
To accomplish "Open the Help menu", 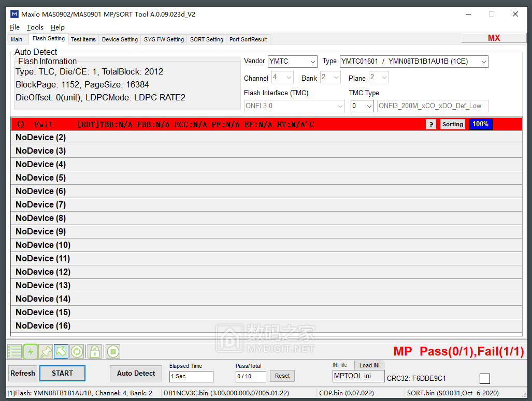I will [x=57, y=27].
